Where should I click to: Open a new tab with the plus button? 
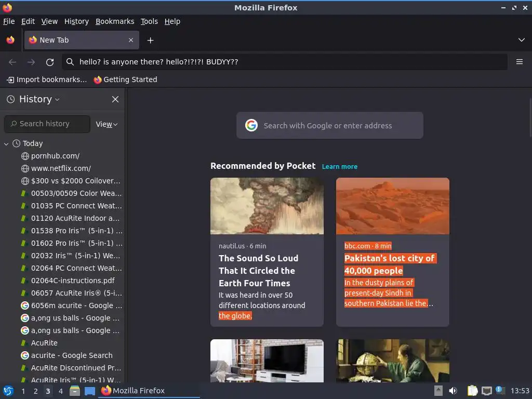(x=150, y=41)
